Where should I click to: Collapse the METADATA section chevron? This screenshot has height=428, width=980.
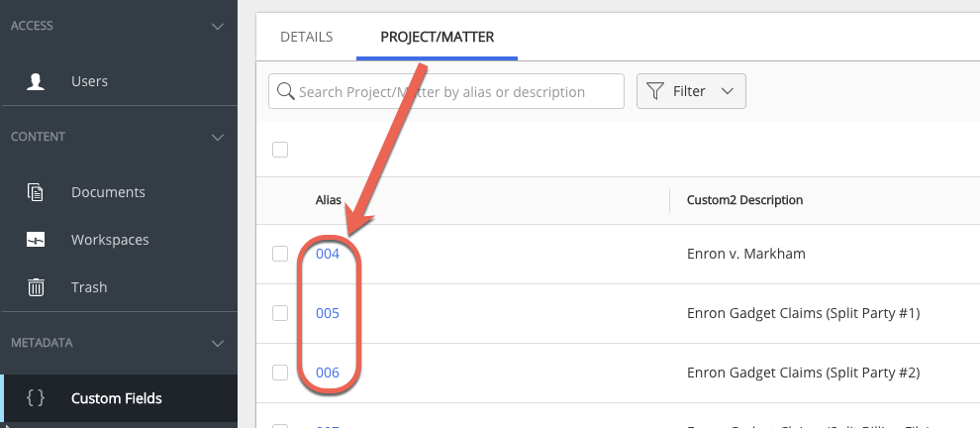pyautogui.click(x=219, y=343)
